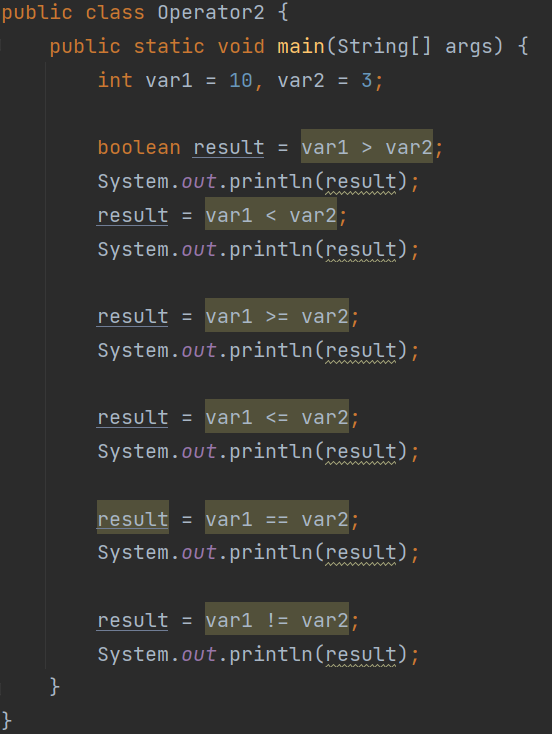Viewport: 552px width, 734px height.
Task: Click result variable in boolean declaration
Action: 228,147
